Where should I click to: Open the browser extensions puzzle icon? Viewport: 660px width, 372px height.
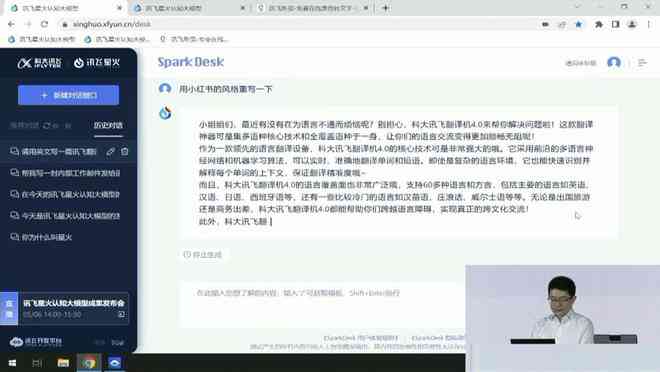tap(598, 24)
